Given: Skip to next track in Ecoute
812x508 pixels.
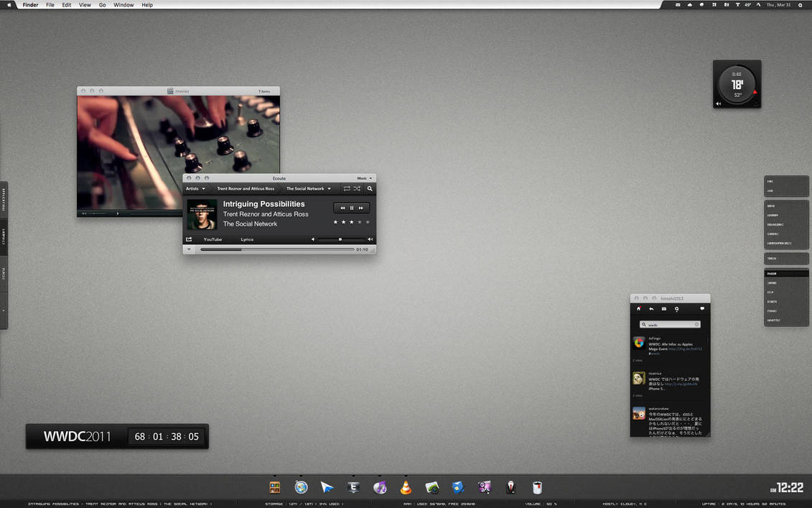Looking at the screenshot, I should click(361, 208).
